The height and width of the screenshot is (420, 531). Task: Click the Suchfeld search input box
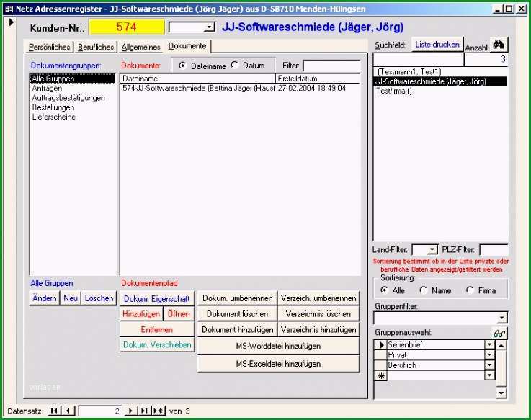pos(419,59)
